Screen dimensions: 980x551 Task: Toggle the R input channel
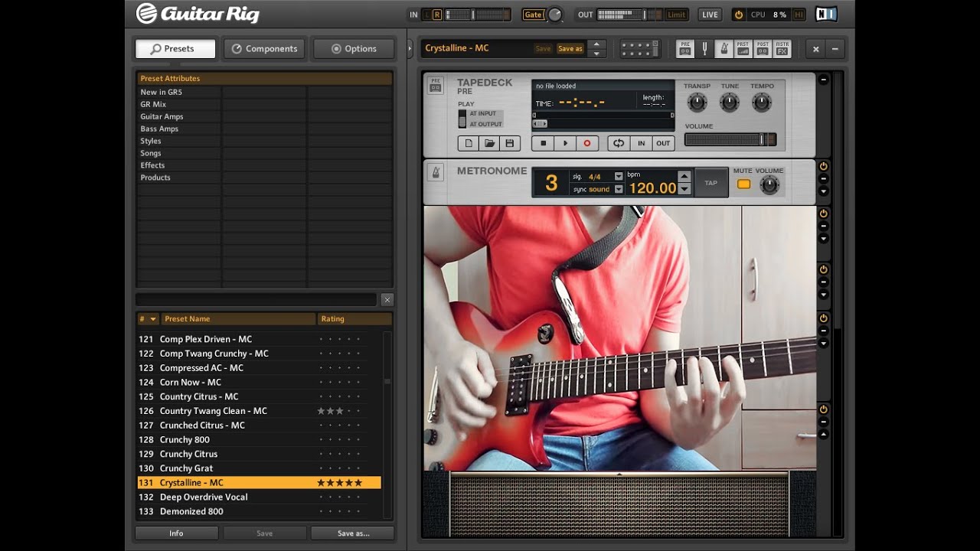click(x=437, y=15)
